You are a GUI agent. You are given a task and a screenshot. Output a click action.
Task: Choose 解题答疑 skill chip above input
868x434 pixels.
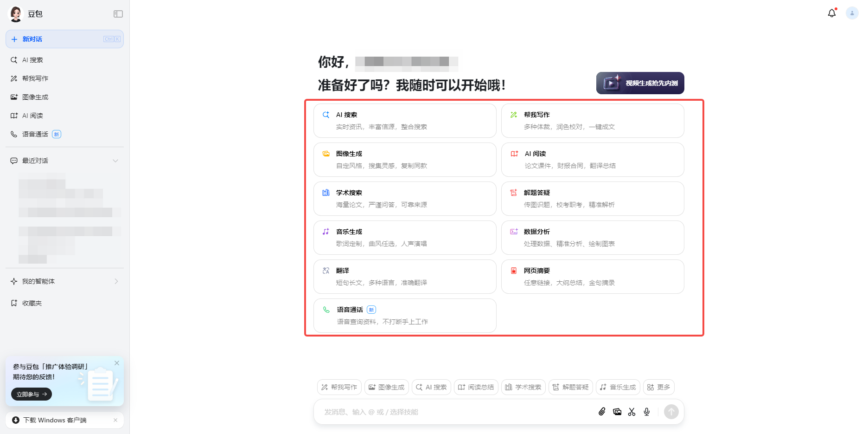[x=571, y=387]
